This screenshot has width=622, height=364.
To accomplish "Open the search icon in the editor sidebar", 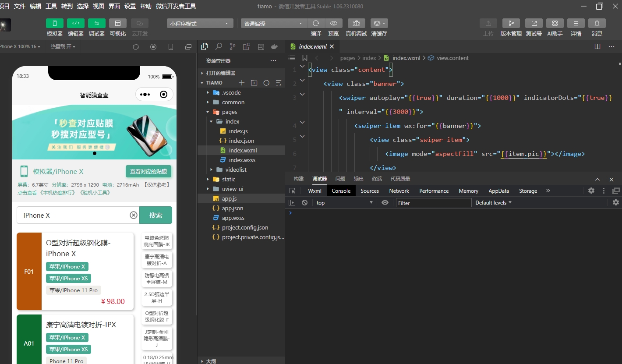I will click(218, 46).
